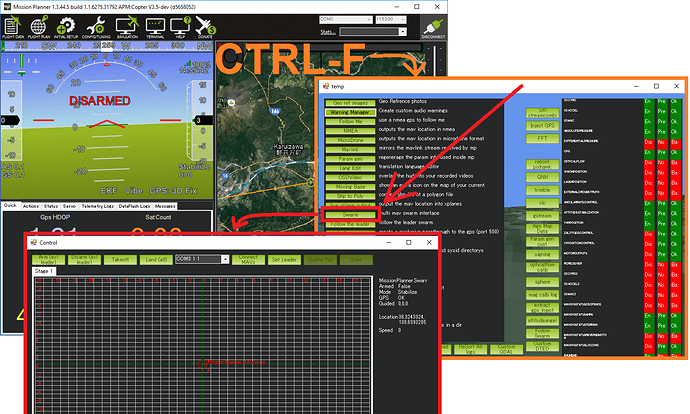Click the Custom DTED button
This screenshot has width=690, height=414.
tap(542, 346)
